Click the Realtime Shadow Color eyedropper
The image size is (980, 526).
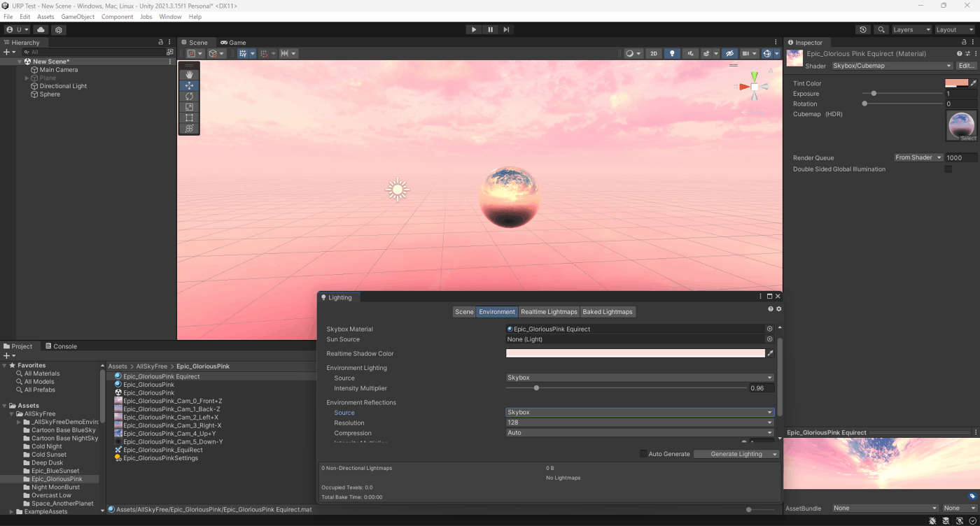tap(771, 353)
